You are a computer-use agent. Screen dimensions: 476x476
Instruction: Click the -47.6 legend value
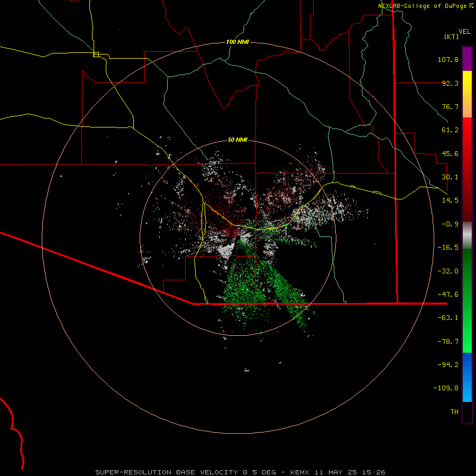(x=448, y=295)
